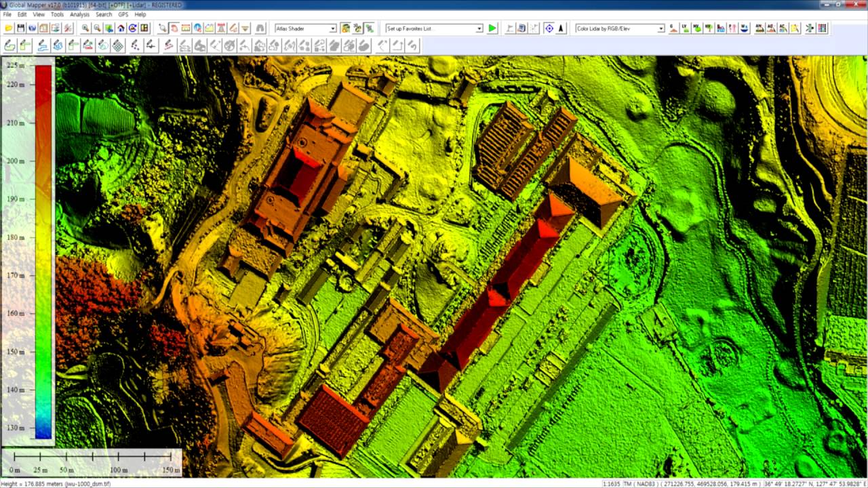This screenshot has height=488, width=868.
Task: Click the Open Data Files folder icon
Action: [x=9, y=28]
